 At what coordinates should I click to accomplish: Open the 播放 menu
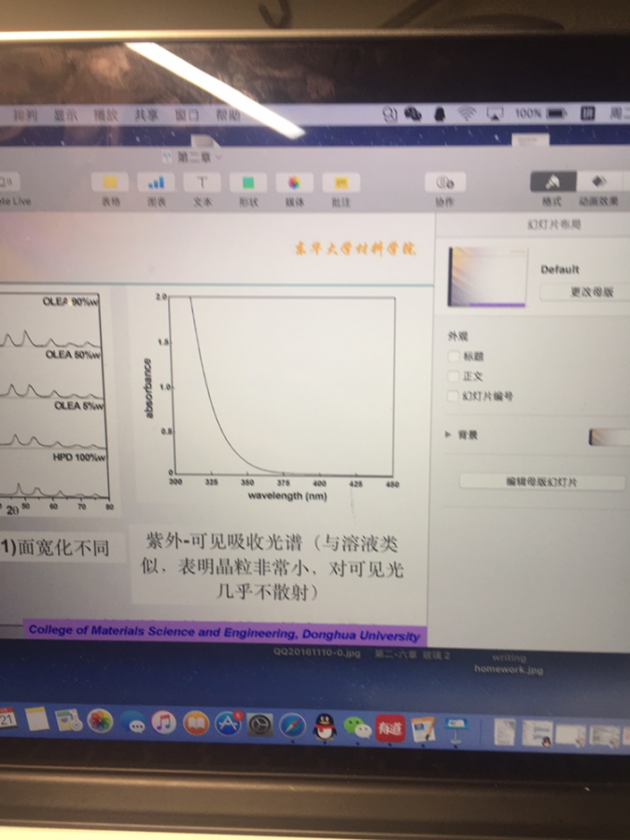pyautogui.click(x=105, y=115)
